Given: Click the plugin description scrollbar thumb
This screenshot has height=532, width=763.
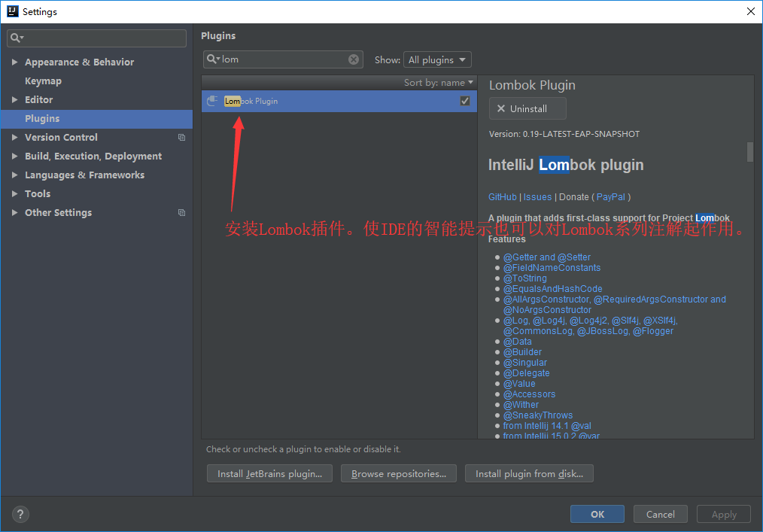Looking at the screenshot, I should 750,152.
